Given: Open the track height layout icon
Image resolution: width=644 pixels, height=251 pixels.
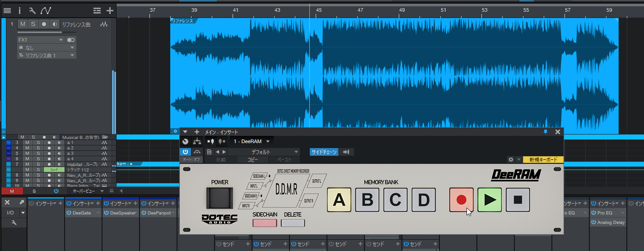Looking at the screenshot, I should (x=97, y=10).
